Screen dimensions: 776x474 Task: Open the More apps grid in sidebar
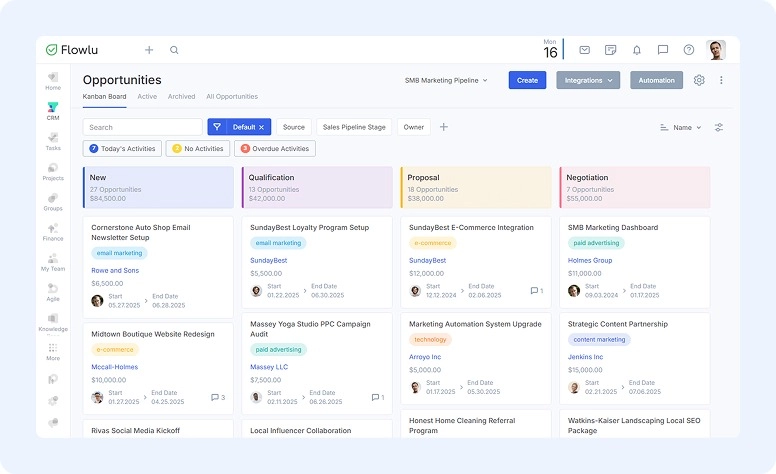tap(53, 352)
